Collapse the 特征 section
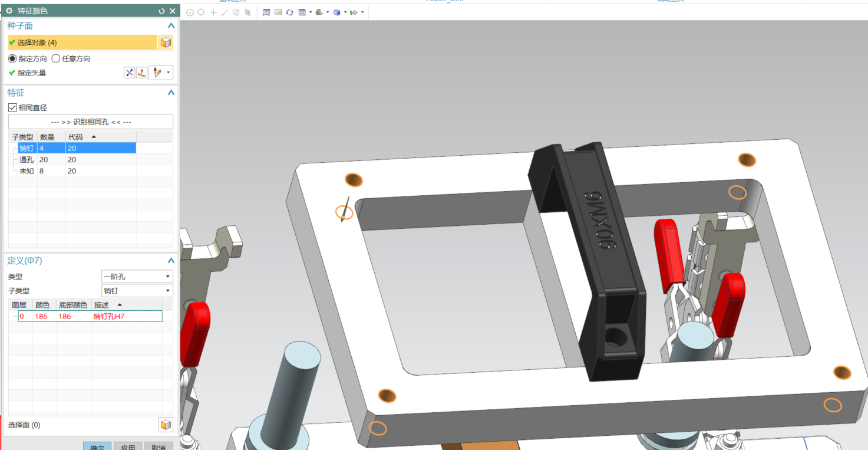 (x=171, y=93)
